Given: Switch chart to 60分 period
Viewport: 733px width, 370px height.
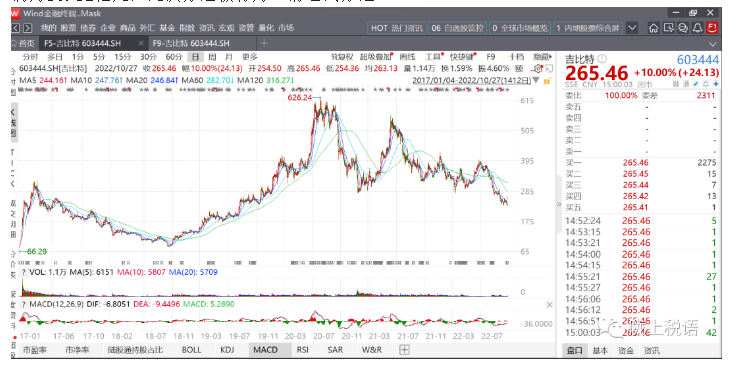Looking at the screenshot, I should click(174, 57).
